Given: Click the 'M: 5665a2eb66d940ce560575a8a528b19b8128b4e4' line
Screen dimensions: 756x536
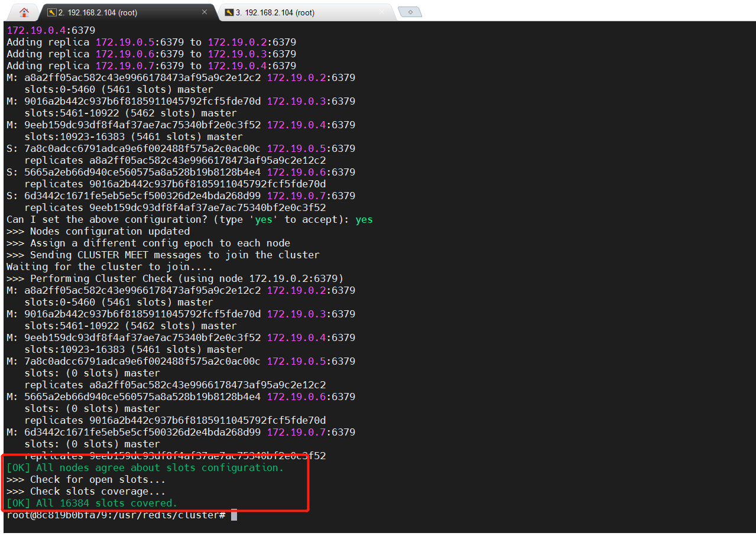Looking at the screenshot, I should [x=181, y=397].
